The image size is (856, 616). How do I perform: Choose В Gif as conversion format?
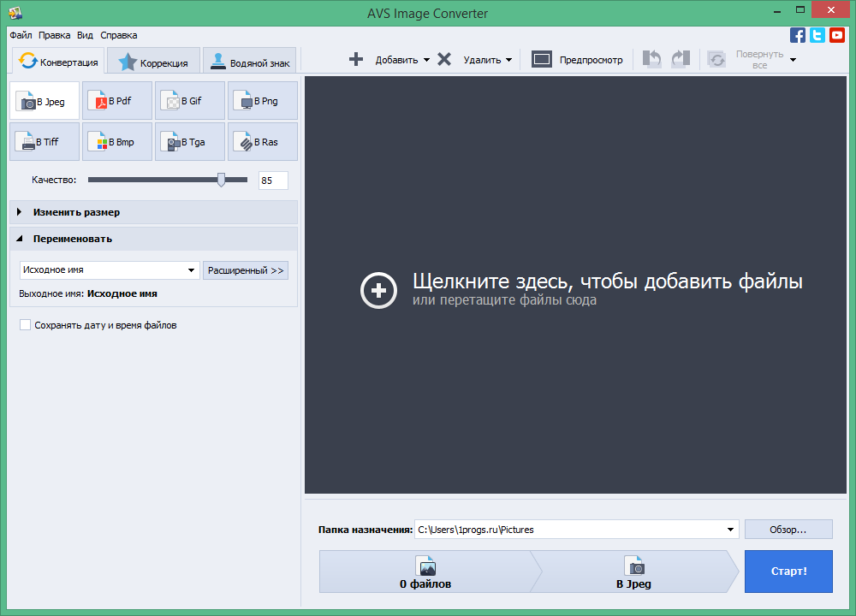[189, 100]
